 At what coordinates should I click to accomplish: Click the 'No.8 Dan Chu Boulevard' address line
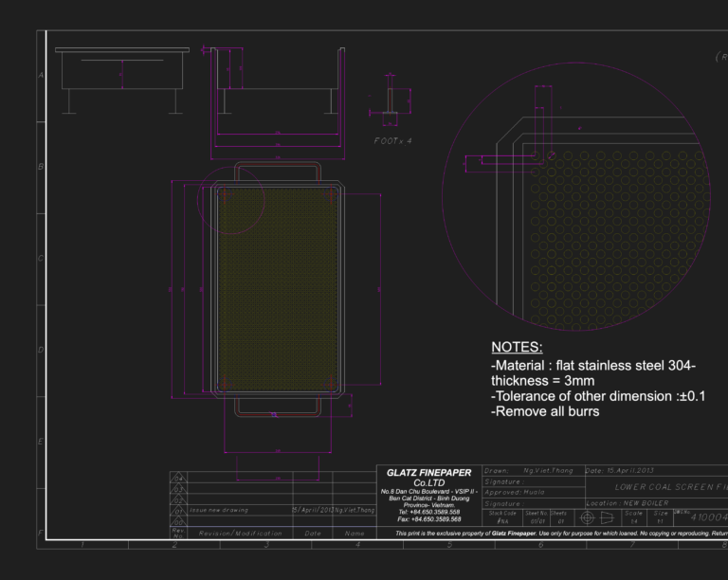point(429,491)
